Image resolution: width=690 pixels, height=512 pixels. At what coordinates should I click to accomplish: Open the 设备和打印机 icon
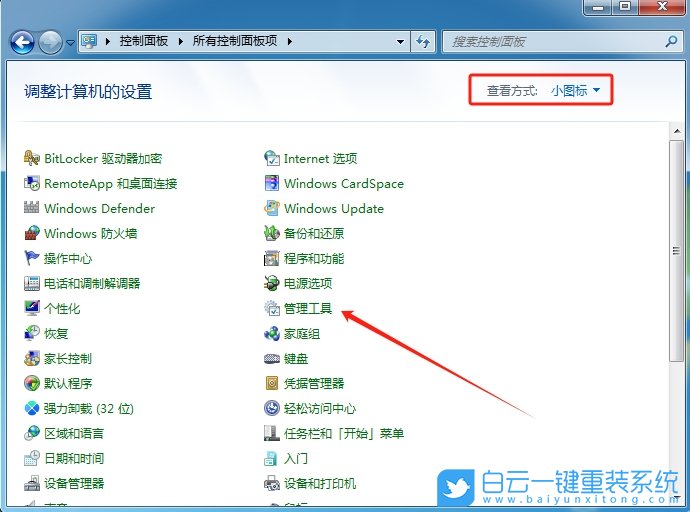click(272, 483)
